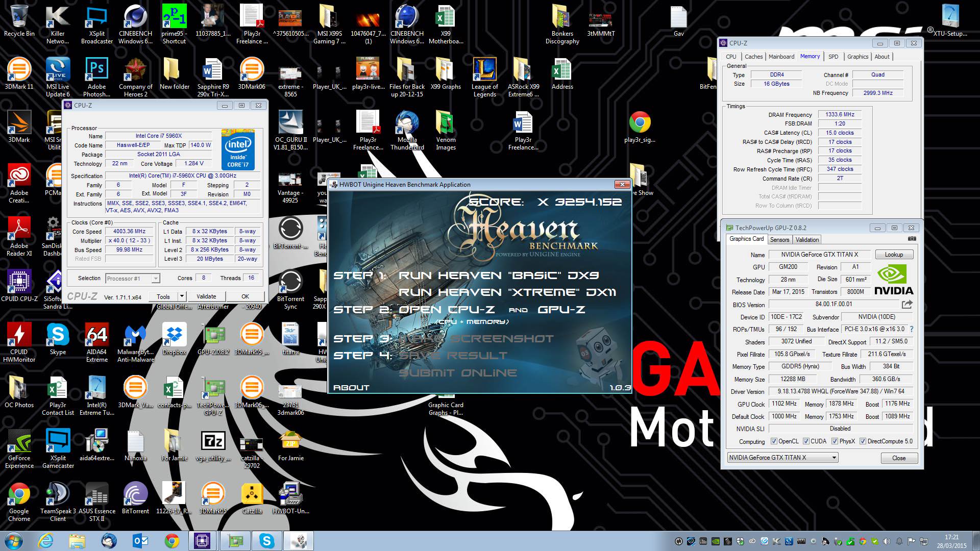Click GPU-Z BIOS share/export icon
This screenshot has height=551, width=980.
pyautogui.click(x=907, y=305)
